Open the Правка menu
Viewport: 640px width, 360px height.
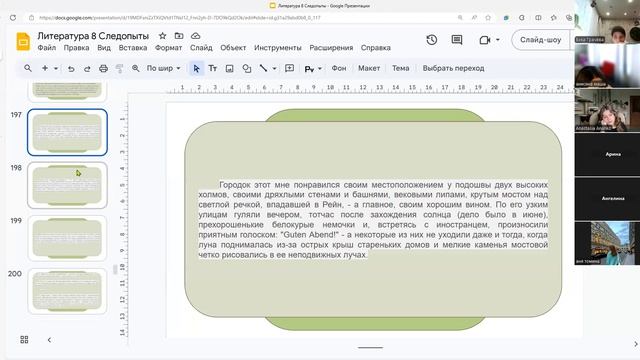(76, 48)
